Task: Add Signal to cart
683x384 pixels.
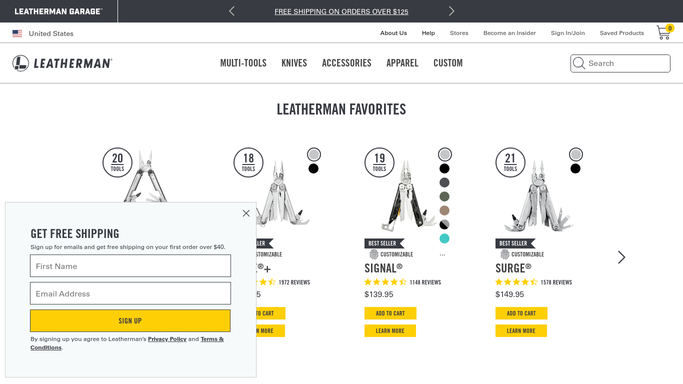Action: (390, 313)
